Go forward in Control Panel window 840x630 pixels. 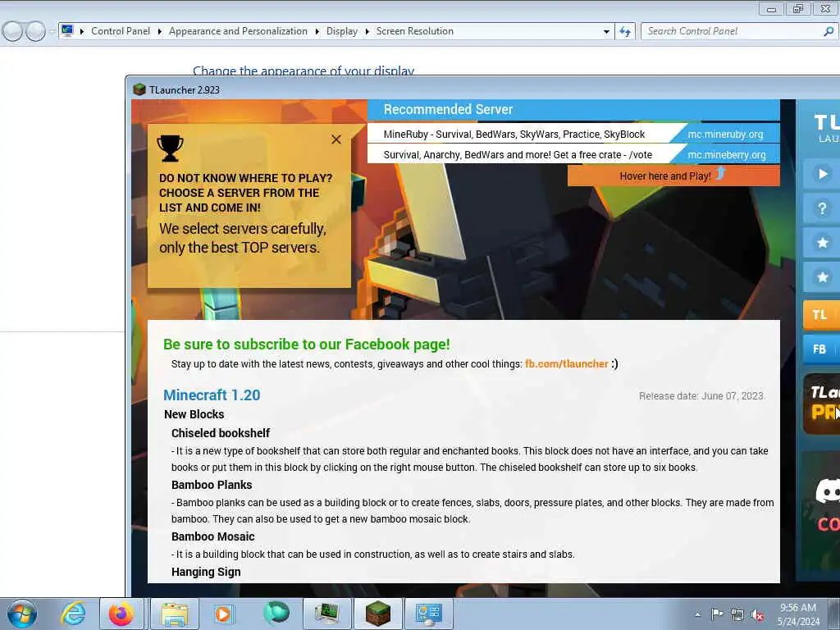coord(36,32)
